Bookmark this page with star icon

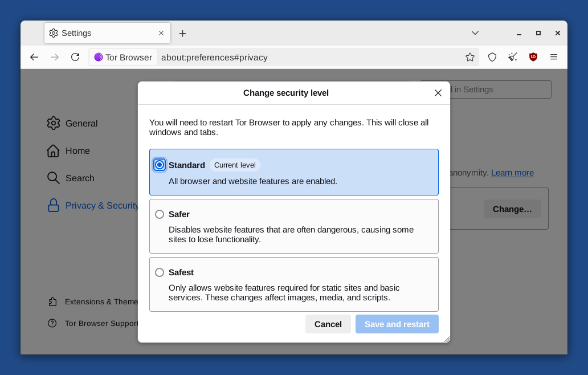click(x=470, y=57)
